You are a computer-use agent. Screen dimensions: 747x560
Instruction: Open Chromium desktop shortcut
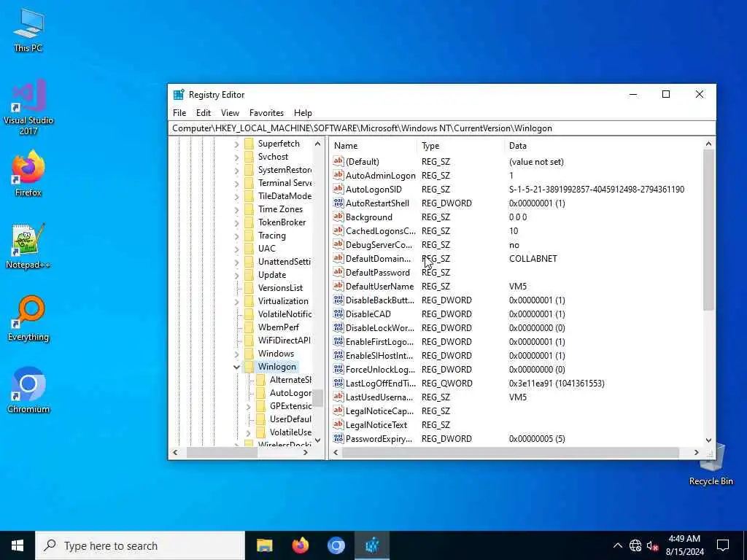[x=28, y=389]
